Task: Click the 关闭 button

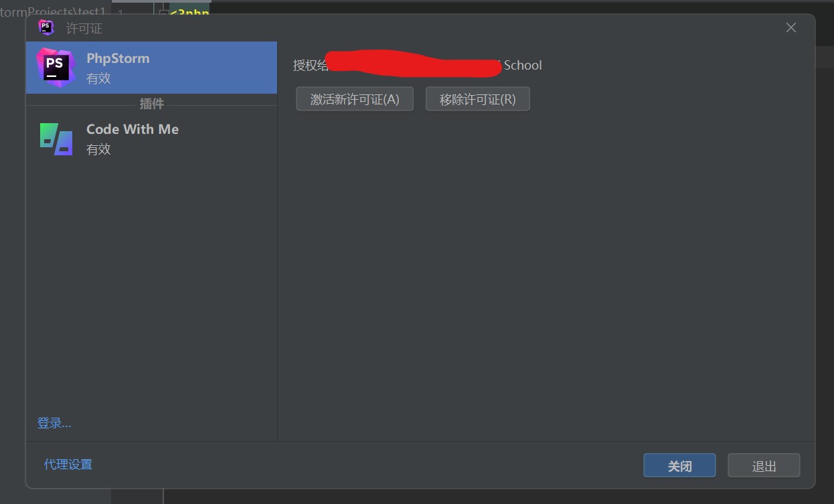Action: pos(679,466)
